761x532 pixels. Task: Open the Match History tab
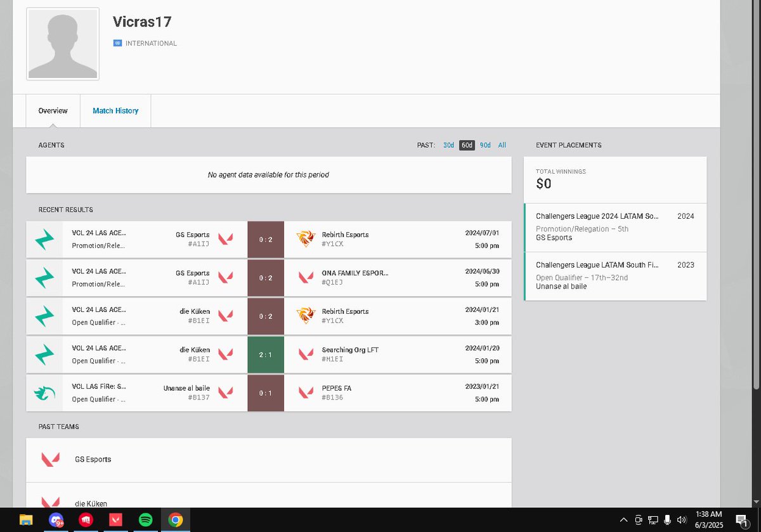pos(115,111)
